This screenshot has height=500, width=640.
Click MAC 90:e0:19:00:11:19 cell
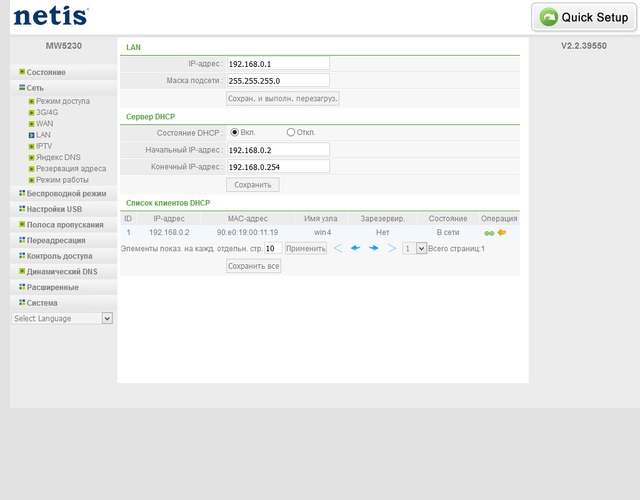tap(247, 232)
